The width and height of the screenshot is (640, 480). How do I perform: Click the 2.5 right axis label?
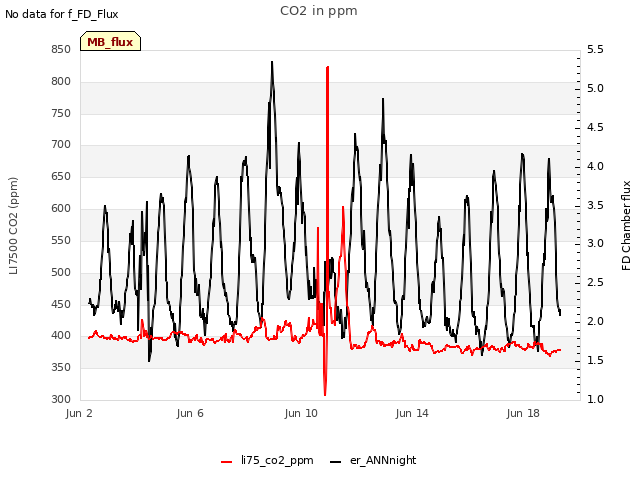595,282
